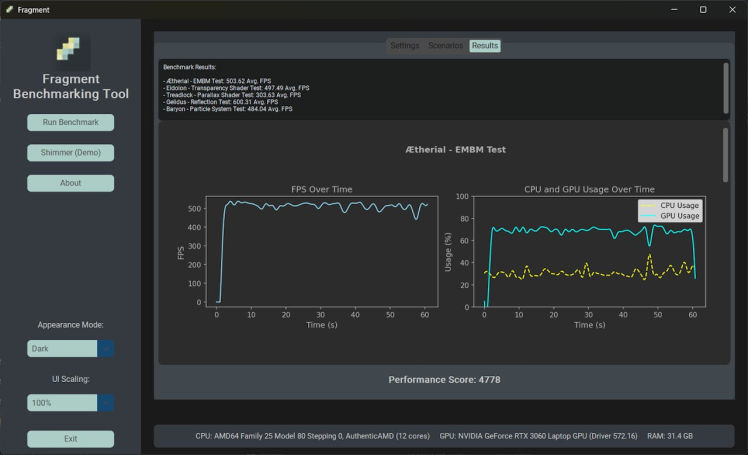Expand the UI Scaling dropdown
This screenshot has height=455, width=748.
(x=105, y=402)
